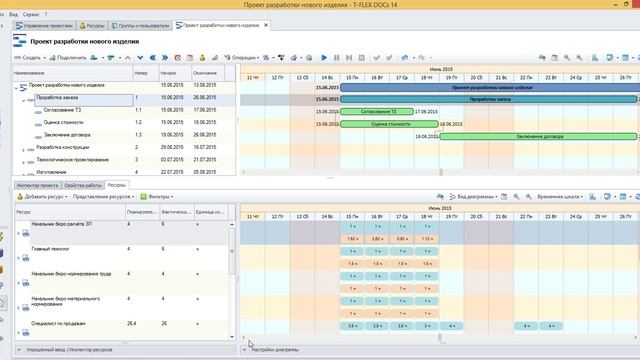Open the Представление ресурсов dropdown

tap(103, 197)
